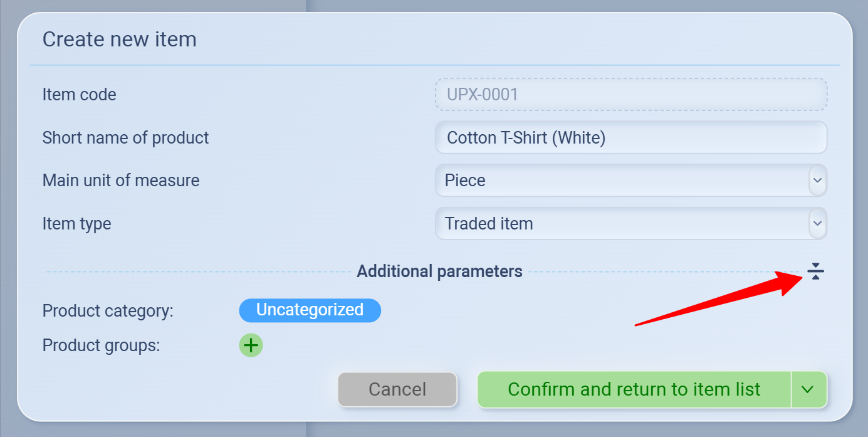Click the chevron icon on Item type
The width and height of the screenshot is (868, 437).
click(x=817, y=224)
